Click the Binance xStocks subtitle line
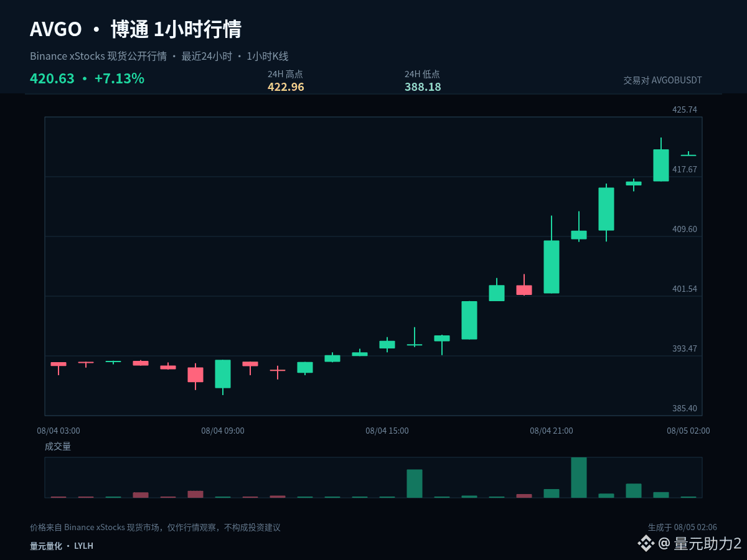This screenshot has height=560, width=747. (x=159, y=56)
